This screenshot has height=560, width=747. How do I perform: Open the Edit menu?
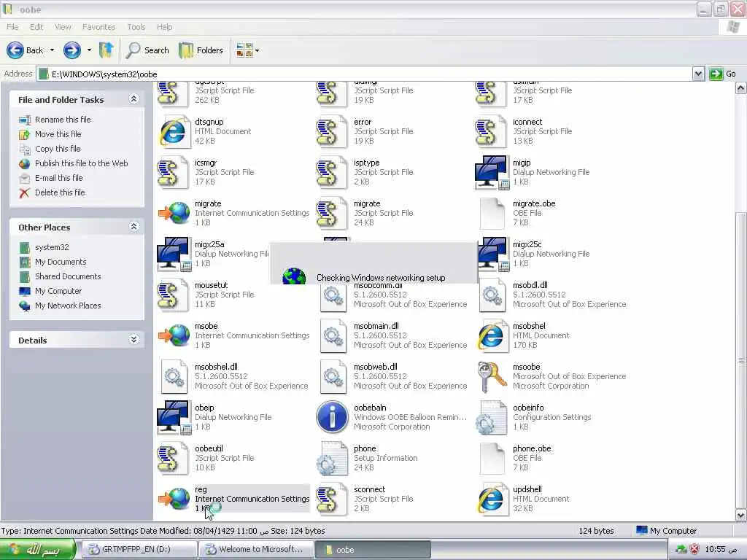pos(36,27)
